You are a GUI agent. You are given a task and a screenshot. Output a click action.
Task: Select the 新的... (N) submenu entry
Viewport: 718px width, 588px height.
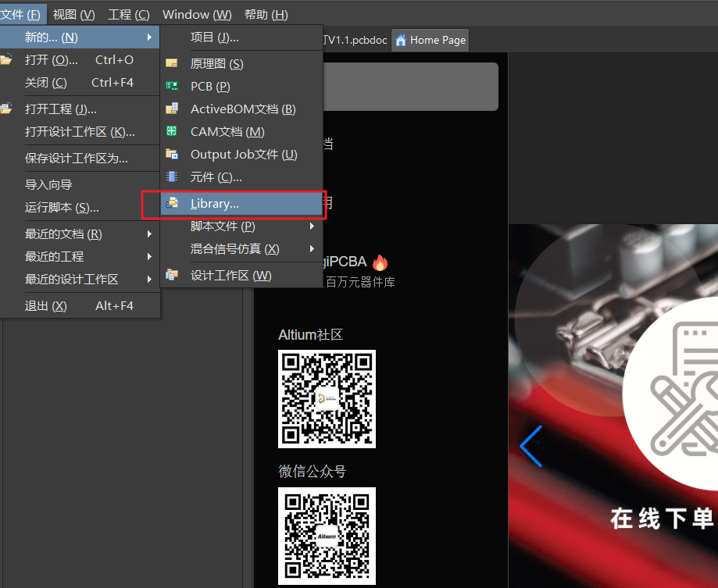(x=80, y=37)
